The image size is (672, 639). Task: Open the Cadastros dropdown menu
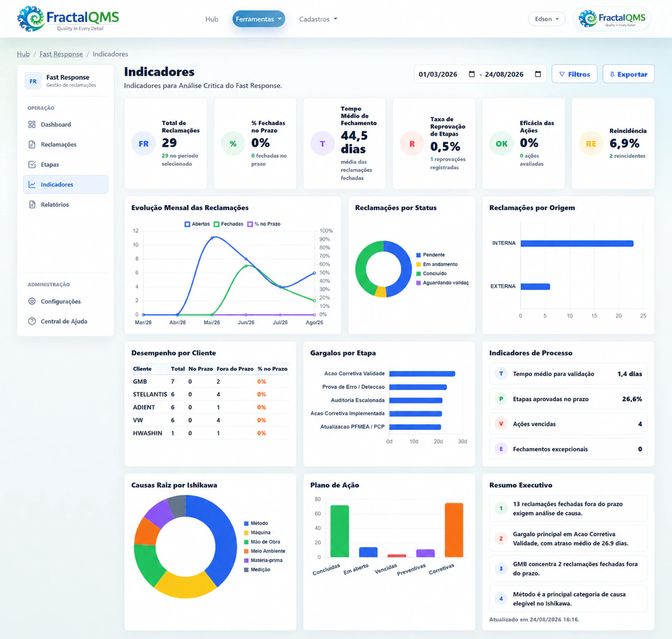[x=318, y=19]
